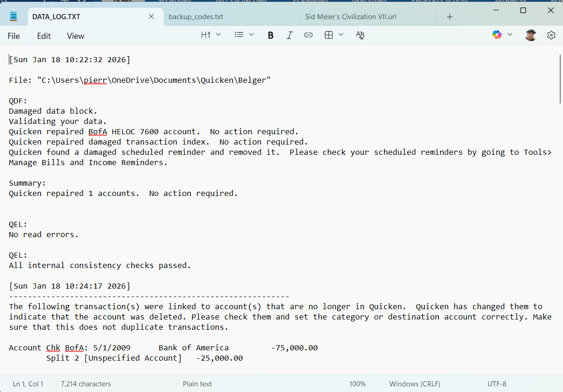
Task: Open the user account profile picture
Action: coord(531,35)
